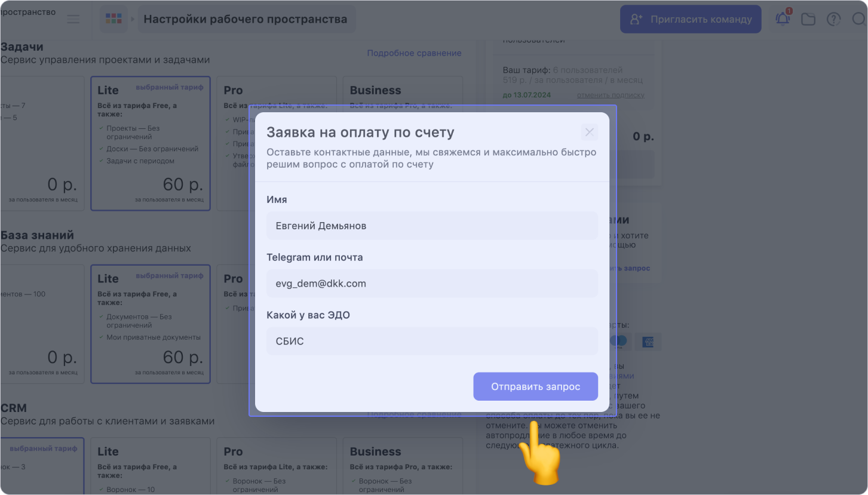Click the search magnifier icon
Viewport: 868px width, 495px height.
858,19
